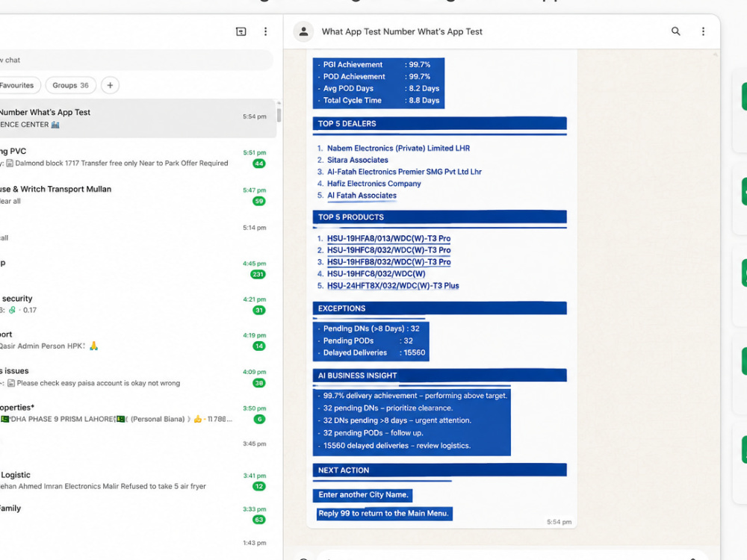Open the chat timestamped 3:45 pm
This screenshot has height=560, width=747.
click(x=137, y=445)
